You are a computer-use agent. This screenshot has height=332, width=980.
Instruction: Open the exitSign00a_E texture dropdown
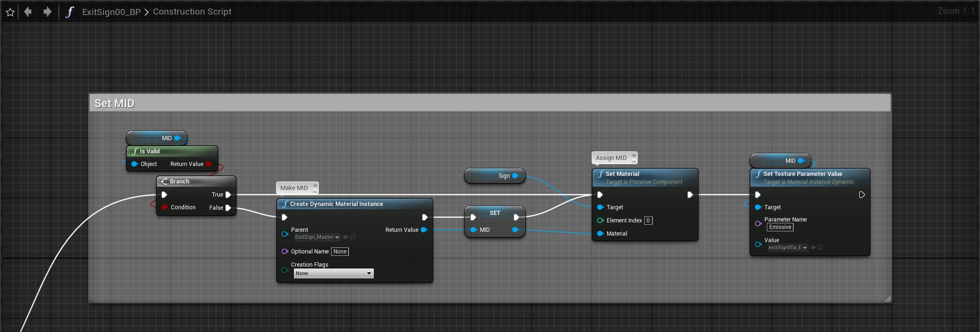[787, 248]
